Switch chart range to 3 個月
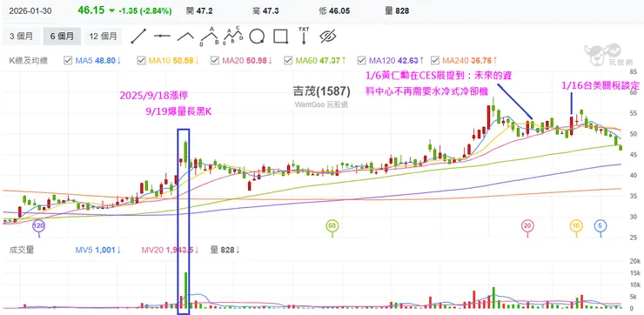The height and width of the screenshot is (315, 644). [21, 37]
